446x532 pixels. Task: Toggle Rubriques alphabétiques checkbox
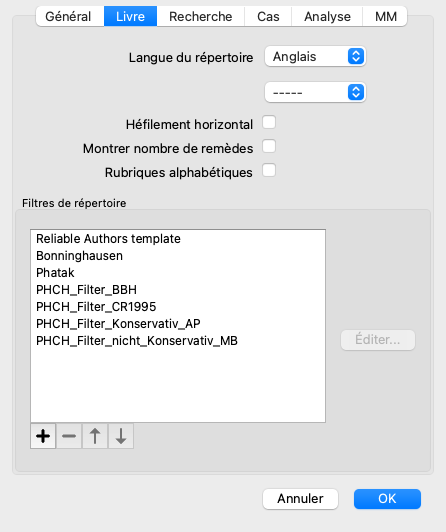coord(269,170)
